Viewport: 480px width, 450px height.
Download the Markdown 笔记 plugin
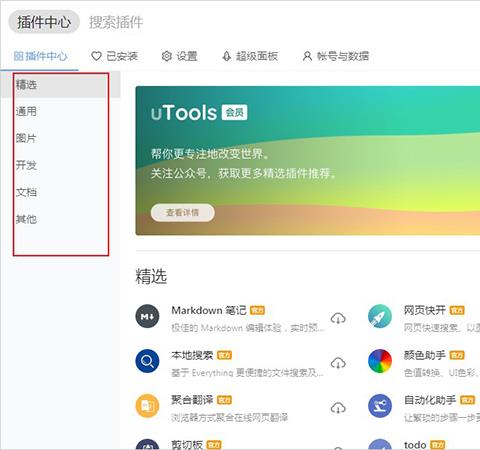pyautogui.click(x=338, y=318)
